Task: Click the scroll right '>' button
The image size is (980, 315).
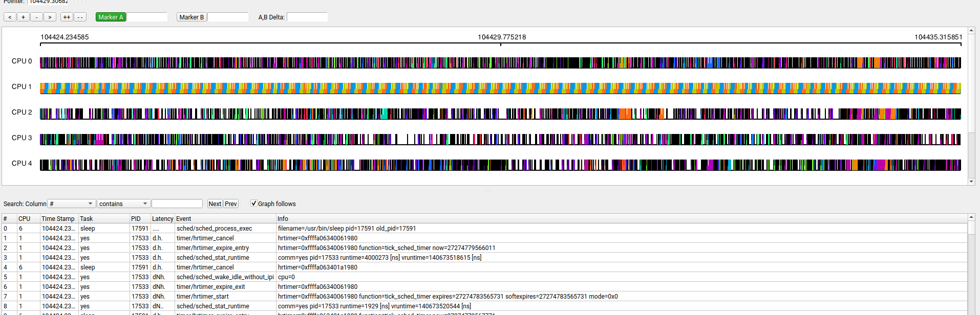Action: (50, 17)
